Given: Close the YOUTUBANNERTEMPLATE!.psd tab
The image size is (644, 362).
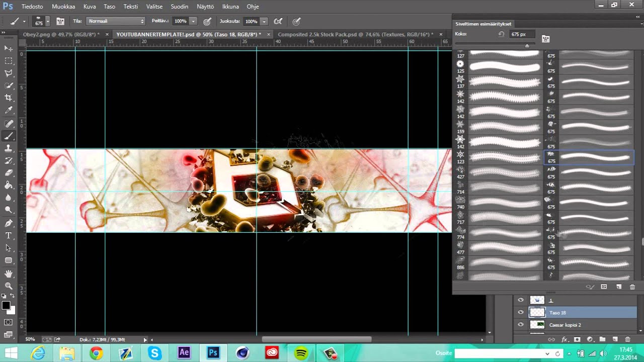Looking at the screenshot, I should (x=269, y=34).
